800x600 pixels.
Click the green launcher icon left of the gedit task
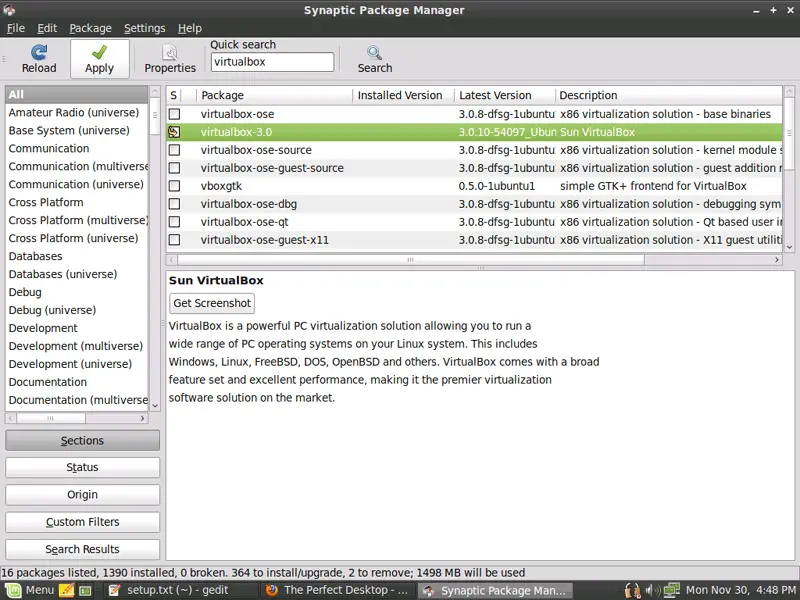click(85, 590)
